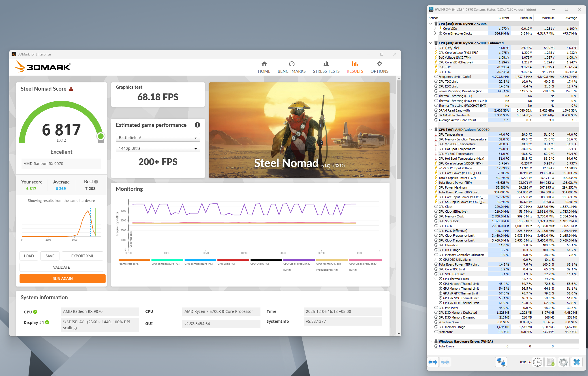Open the Battlefield V game dropdown

(x=158, y=138)
